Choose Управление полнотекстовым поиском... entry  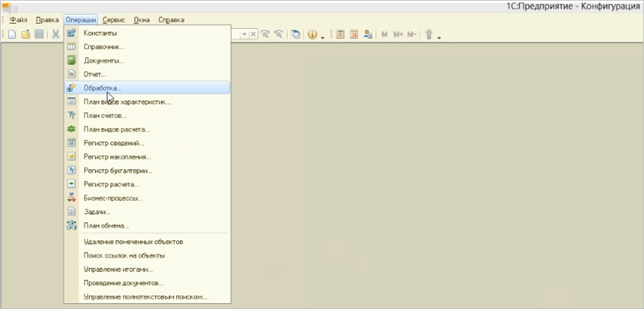tap(147, 296)
